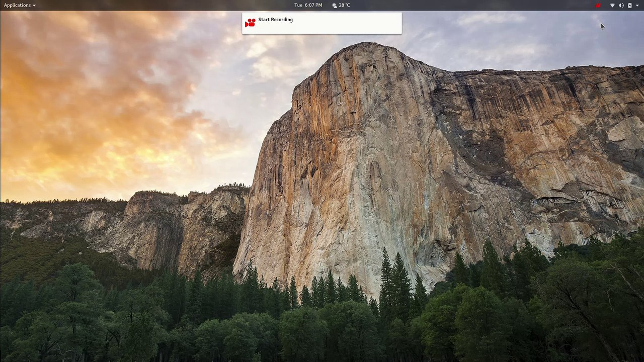This screenshot has height=362, width=644.
Task: Expand the arrow beside Applications
Action: (34, 6)
